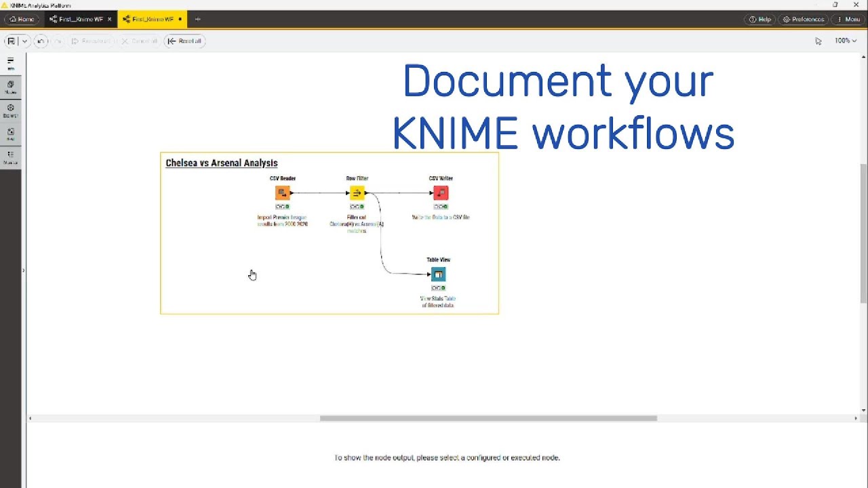Screen dimensions: 868x488
Task: Click the CSV Reader node name label
Action: pyautogui.click(x=283, y=178)
